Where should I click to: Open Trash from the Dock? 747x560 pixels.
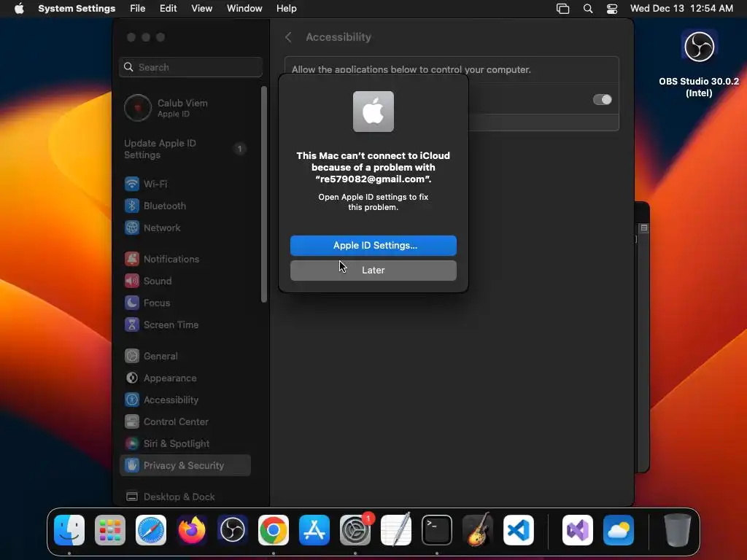click(x=678, y=530)
